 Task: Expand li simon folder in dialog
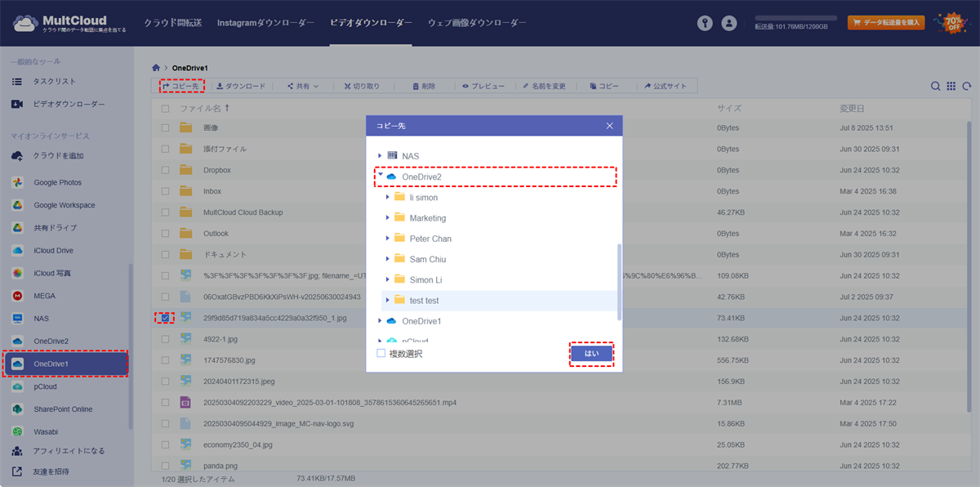[x=388, y=197]
